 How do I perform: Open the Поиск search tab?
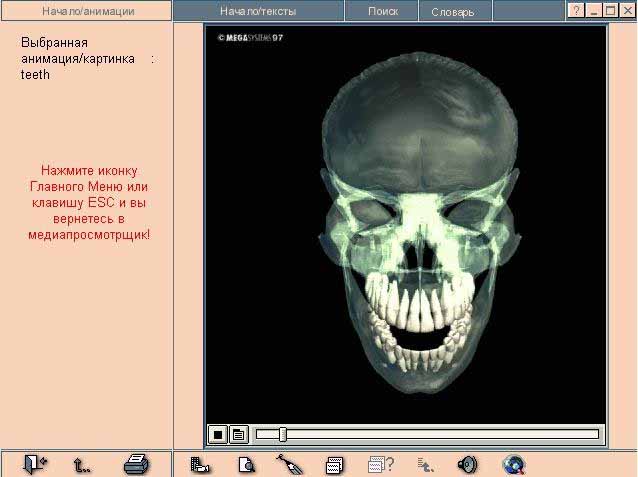click(x=382, y=11)
